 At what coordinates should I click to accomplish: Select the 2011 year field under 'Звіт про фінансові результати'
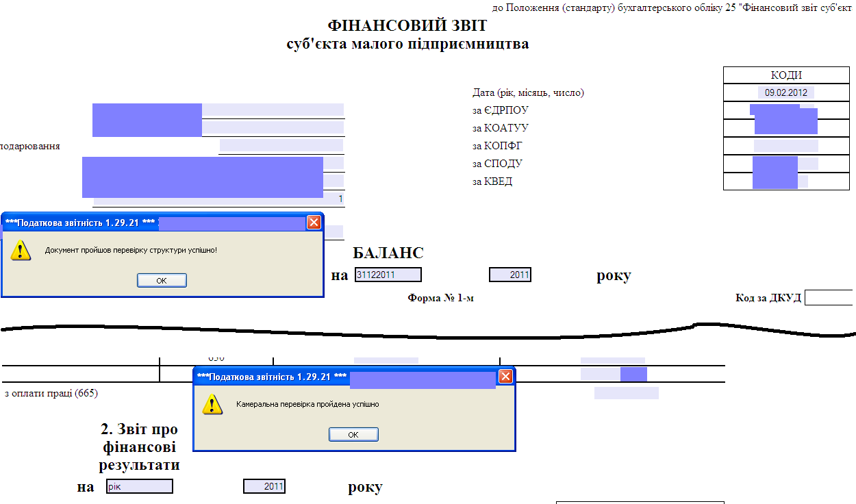click(x=264, y=486)
